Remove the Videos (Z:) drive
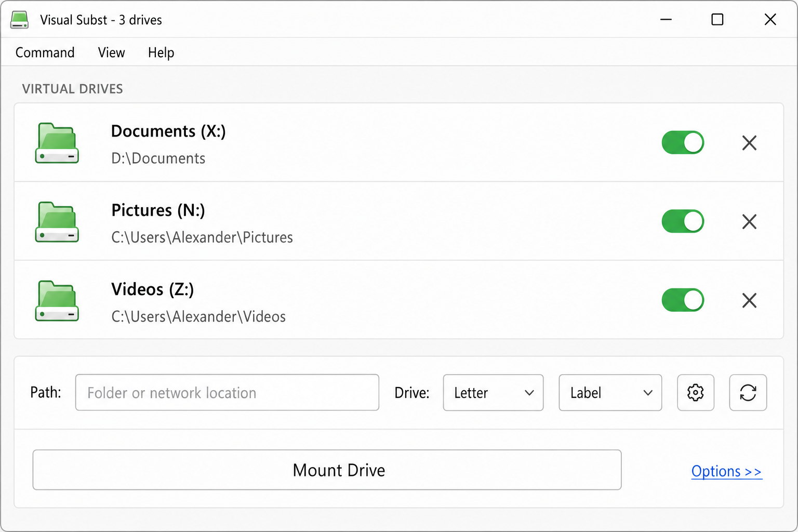The image size is (798, 532). pos(749,300)
